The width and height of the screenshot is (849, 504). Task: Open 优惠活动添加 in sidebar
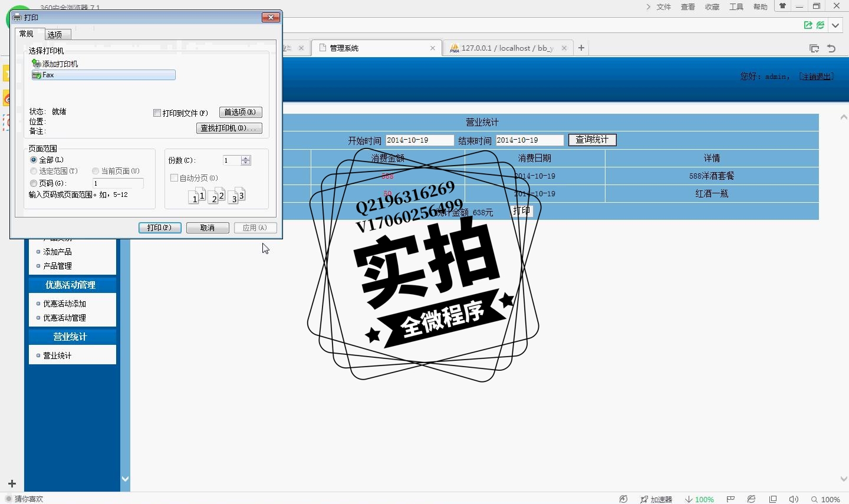pos(64,304)
